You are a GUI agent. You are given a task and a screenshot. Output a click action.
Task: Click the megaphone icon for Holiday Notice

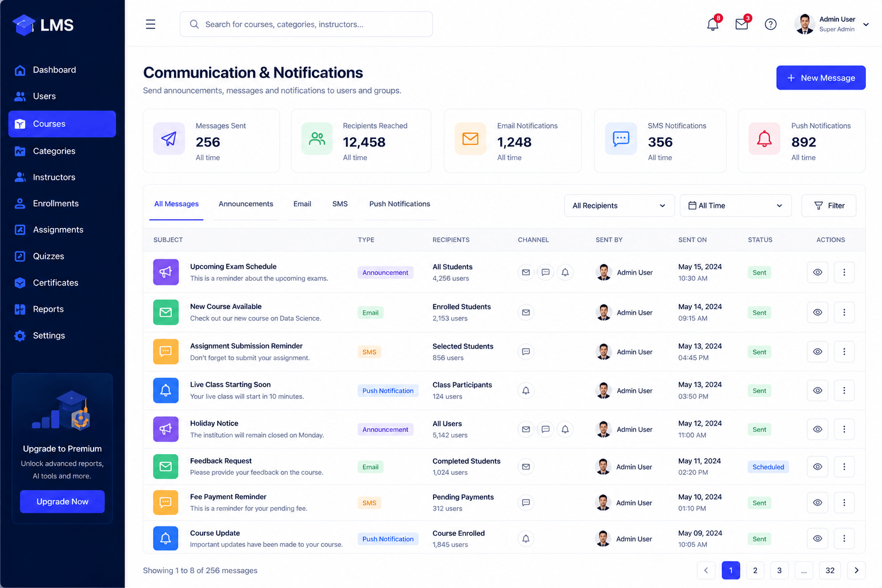[x=165, y=429]
